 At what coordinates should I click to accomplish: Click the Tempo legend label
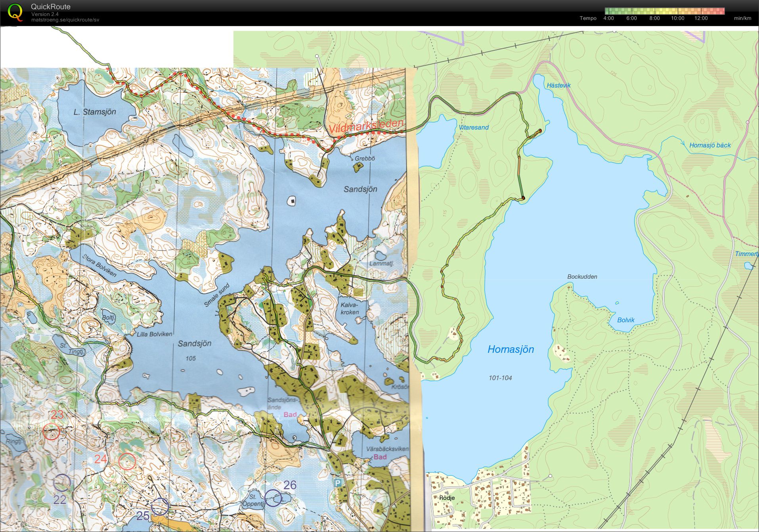click(588, 18)
